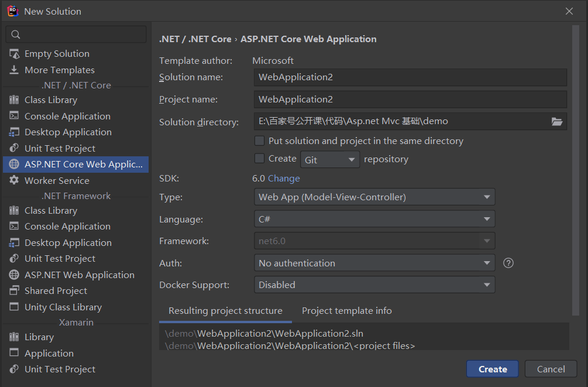The image size is (588, 387).
Task: Open the Docker Support dropdown
Action: (374, 285)
